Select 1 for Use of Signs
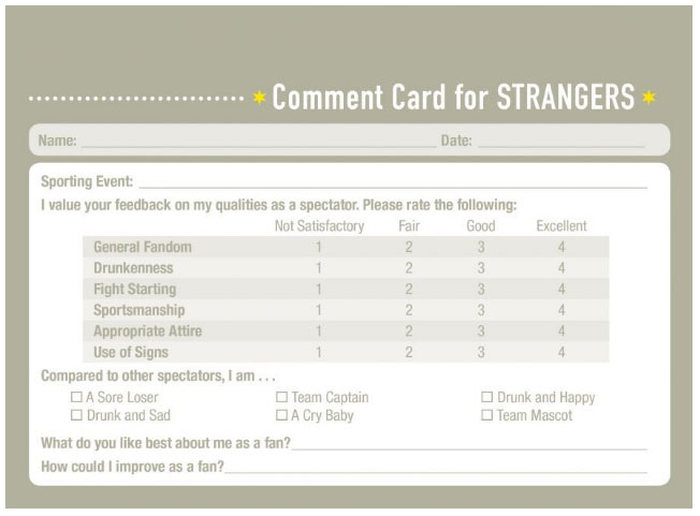 pyautogui.click(x=319, y=352)
